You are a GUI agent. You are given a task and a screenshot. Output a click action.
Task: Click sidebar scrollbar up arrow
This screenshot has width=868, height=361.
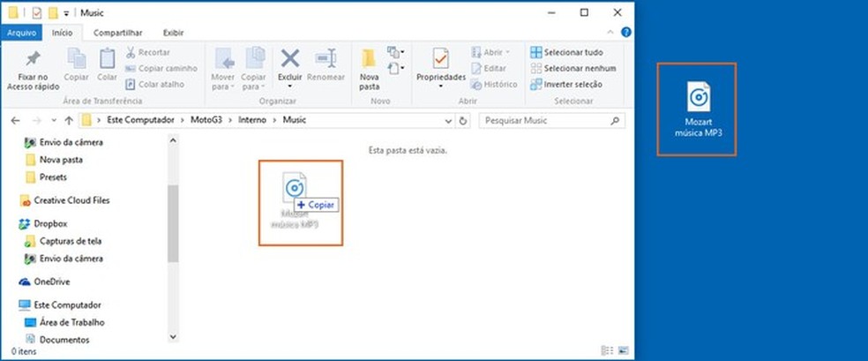click(173, 141)
